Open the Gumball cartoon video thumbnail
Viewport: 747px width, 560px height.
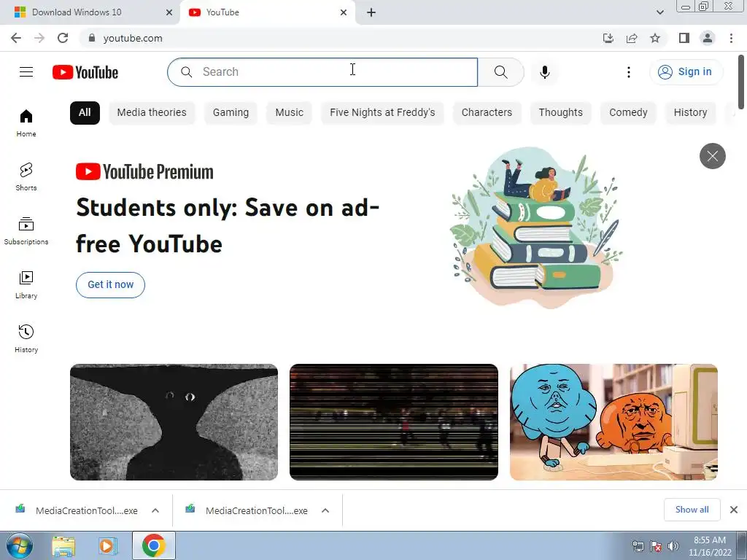tap(614, 422)
